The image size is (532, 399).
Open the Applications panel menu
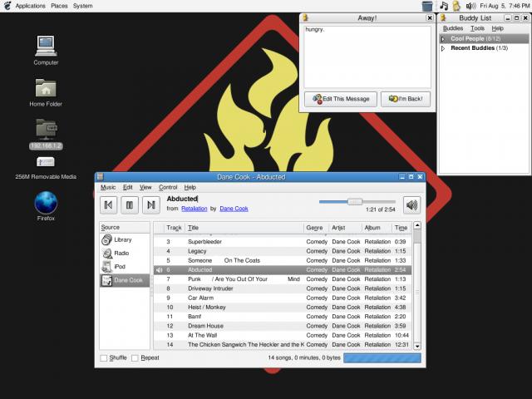(30, 6)
